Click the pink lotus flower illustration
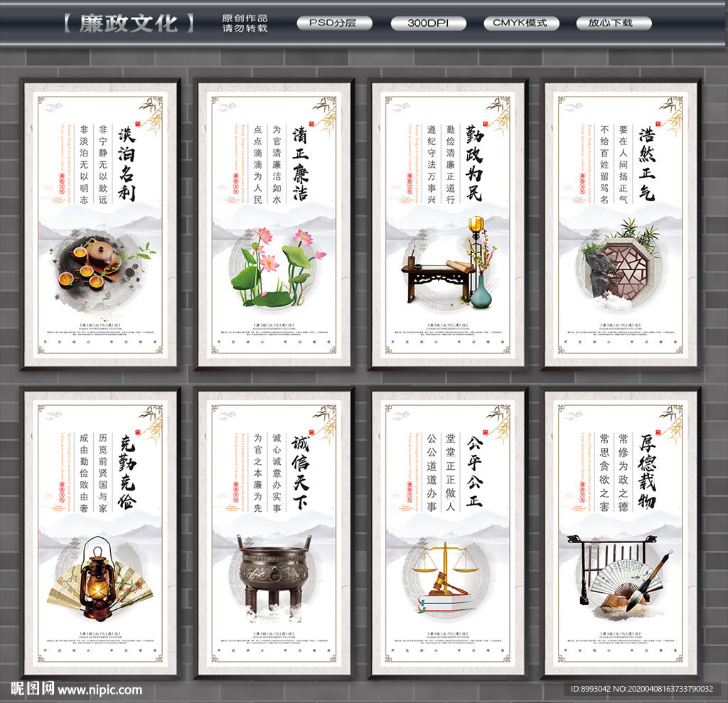Screen dimensions: 728x703 [278, 267]
